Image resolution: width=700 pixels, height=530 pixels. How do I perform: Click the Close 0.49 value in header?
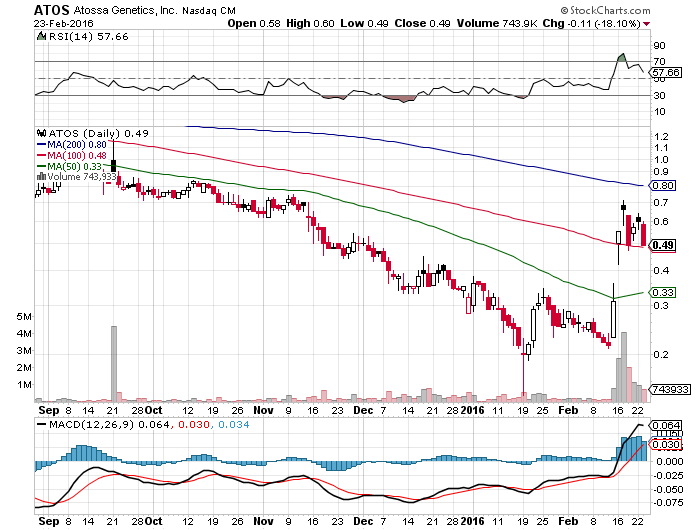click(422, 23)
